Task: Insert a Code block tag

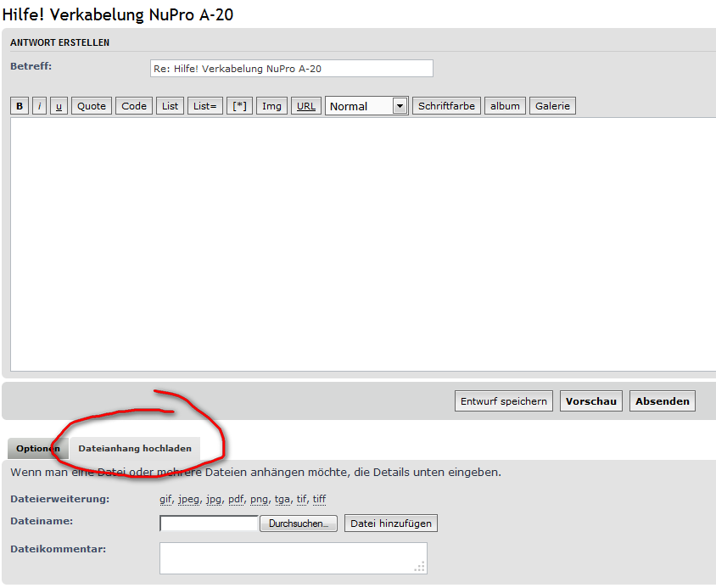Action: [x=134, y=106]
